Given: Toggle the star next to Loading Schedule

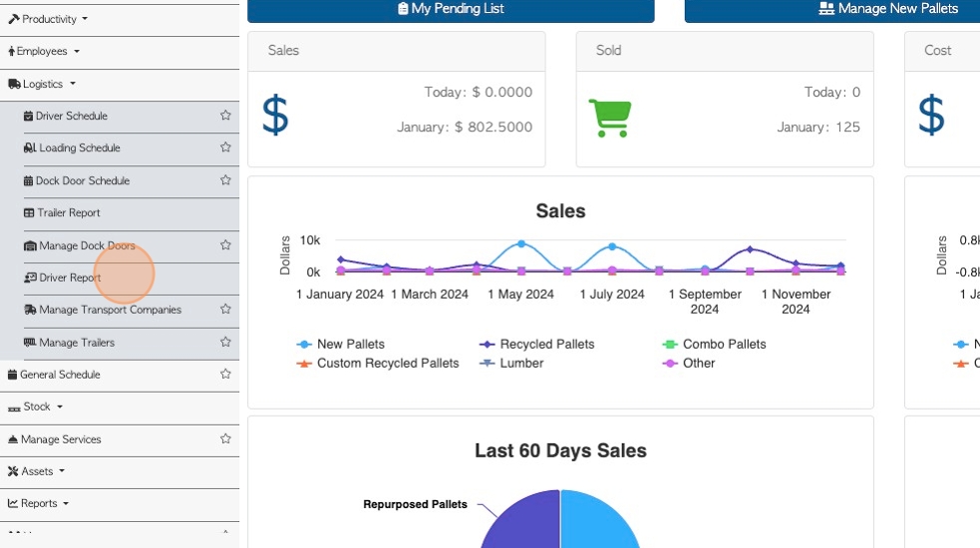Looking at the screenshot, I should (x=225, y=146).
